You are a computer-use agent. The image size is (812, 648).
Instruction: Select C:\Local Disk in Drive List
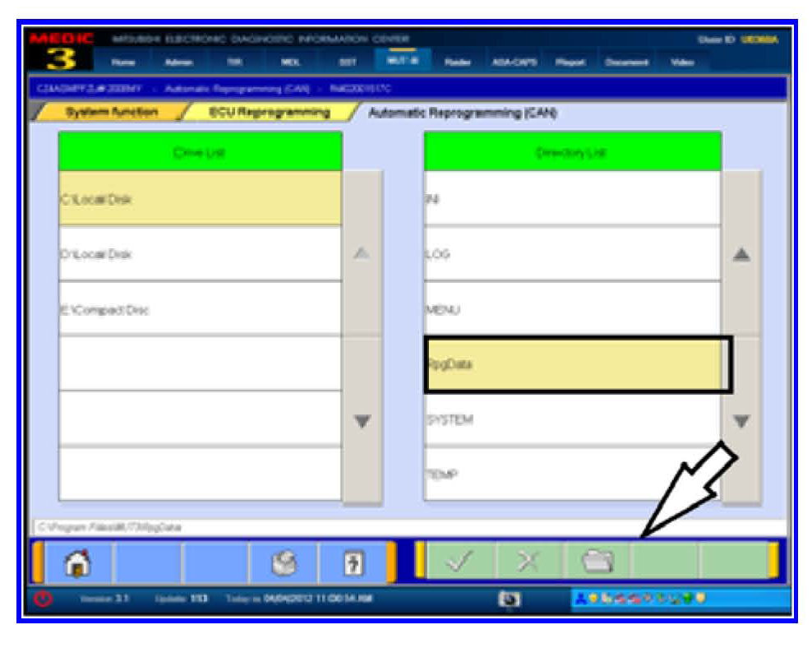tap(200, 199)
